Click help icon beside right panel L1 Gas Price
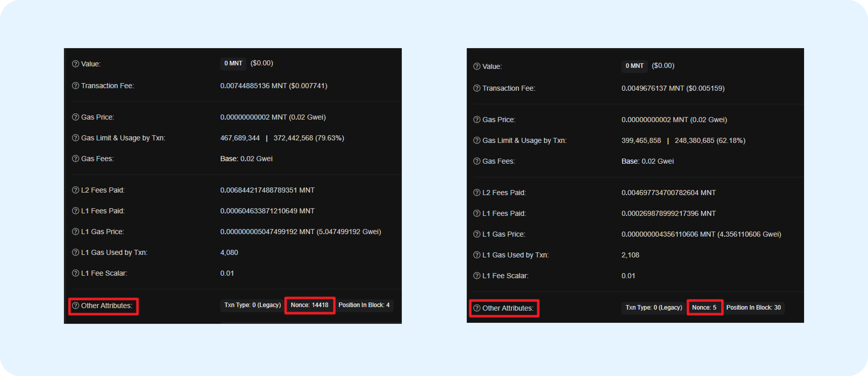This screenshot has height=376, width=868. 477,234
